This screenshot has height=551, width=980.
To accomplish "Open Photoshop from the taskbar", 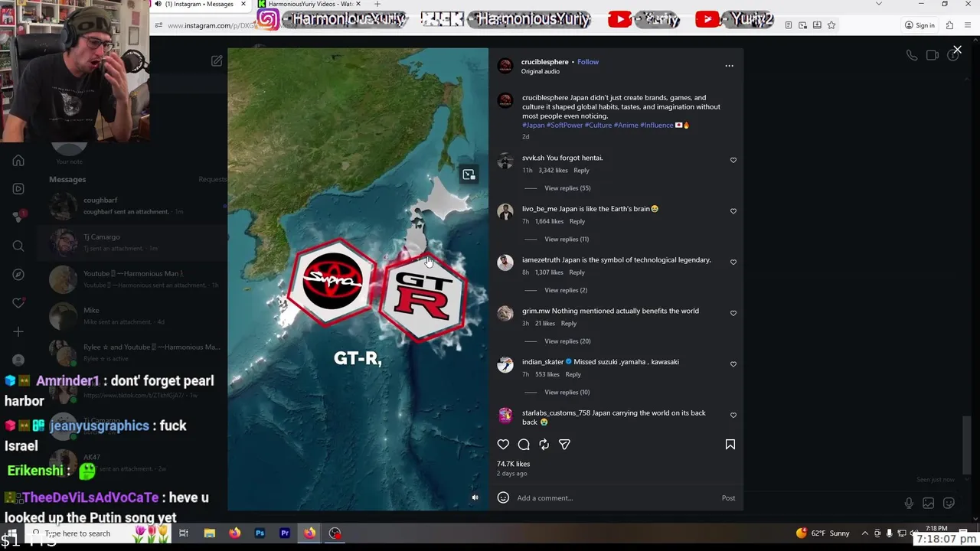I will pos(260,533).
